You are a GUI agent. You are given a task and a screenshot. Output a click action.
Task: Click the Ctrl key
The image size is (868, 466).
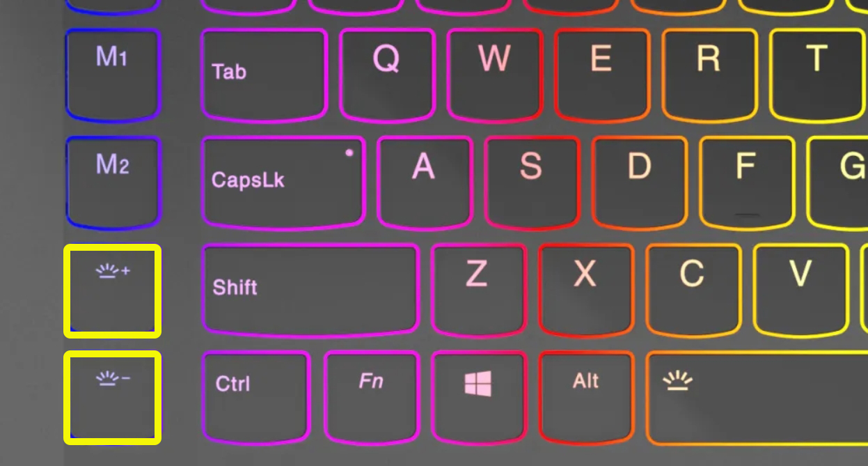click(256, 397)
